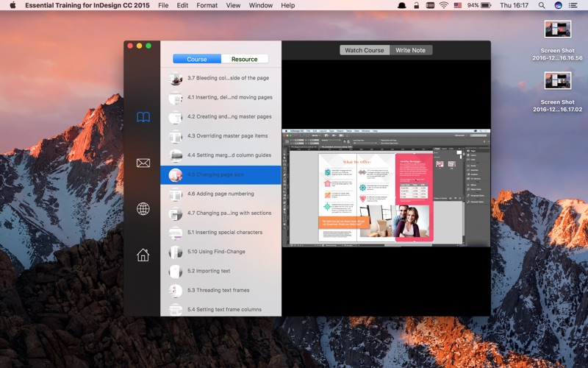
Task: Select lesson 4.1 Inserting, del...nd moving pages
Action: 221,97
